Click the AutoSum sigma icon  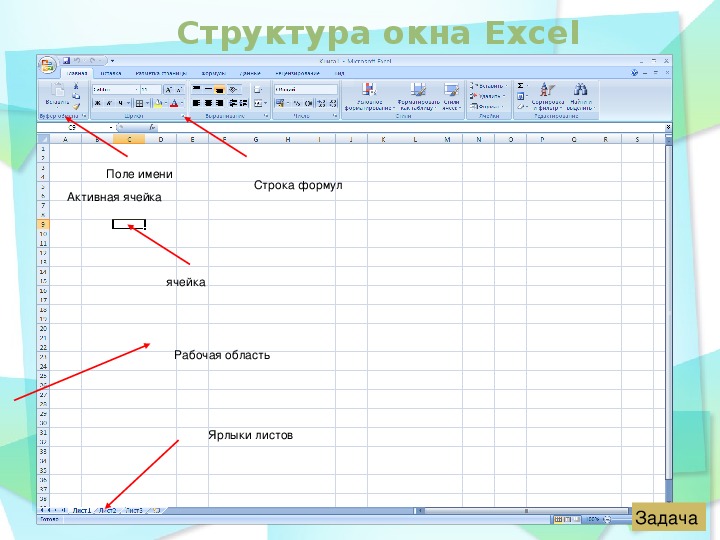(520, 86)
